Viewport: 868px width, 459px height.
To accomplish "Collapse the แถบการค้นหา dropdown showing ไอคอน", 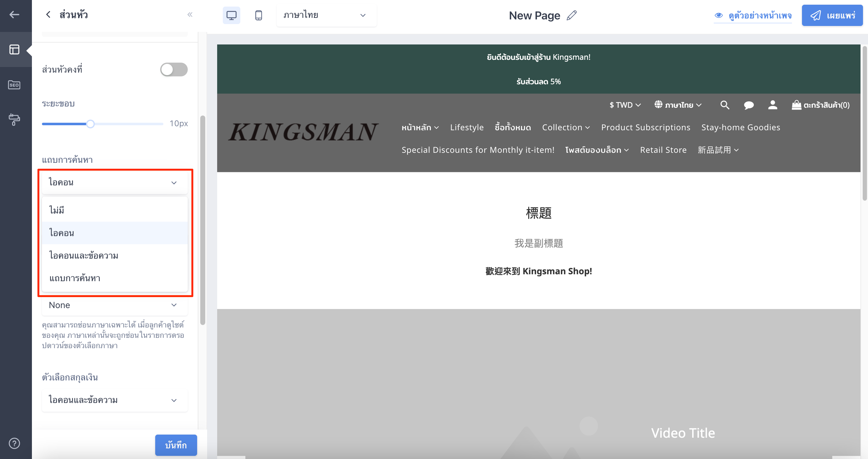I will pyautogui.click(x=115, y=183).
